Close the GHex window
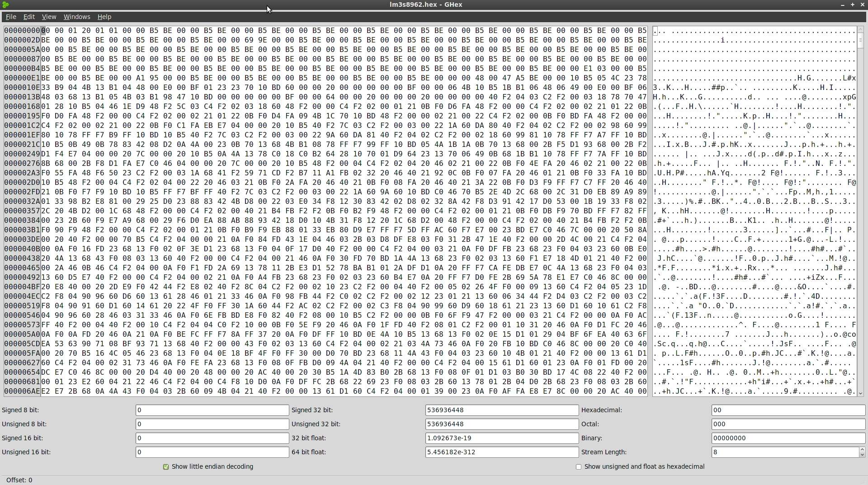The image size is (868, 485). 862,5
